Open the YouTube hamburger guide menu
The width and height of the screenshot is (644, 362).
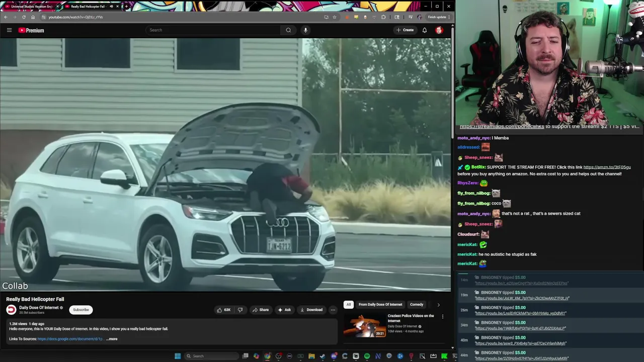9,30
